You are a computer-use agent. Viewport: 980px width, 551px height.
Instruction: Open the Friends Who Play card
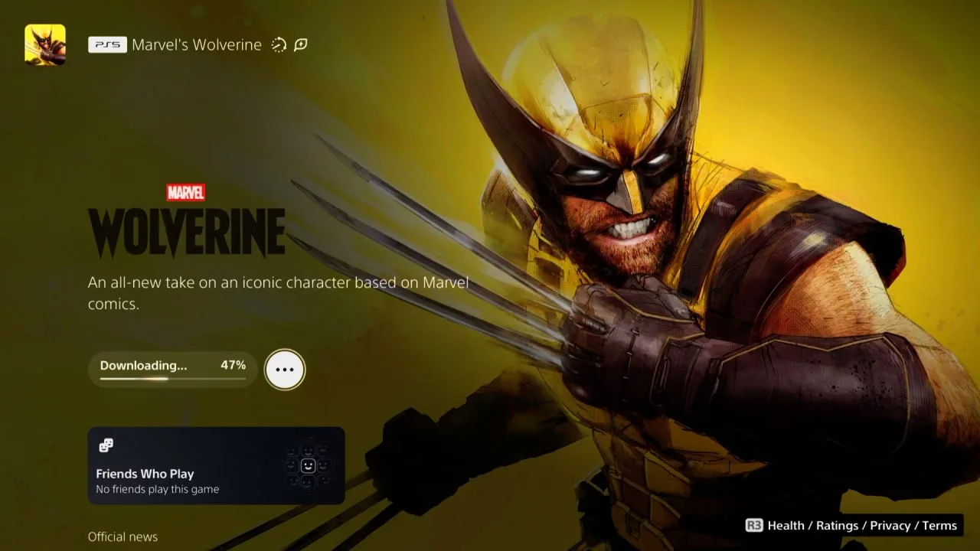click(x=216, y=465)
